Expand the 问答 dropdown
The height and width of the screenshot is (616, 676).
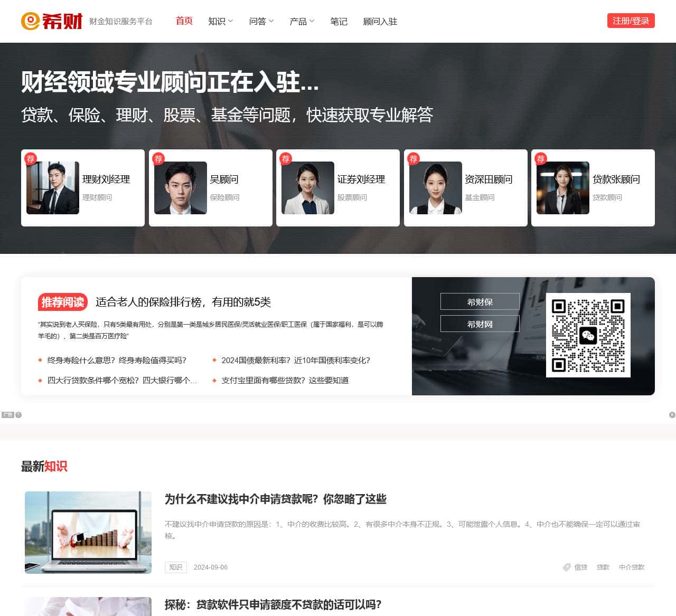click(x=260, y=22)
